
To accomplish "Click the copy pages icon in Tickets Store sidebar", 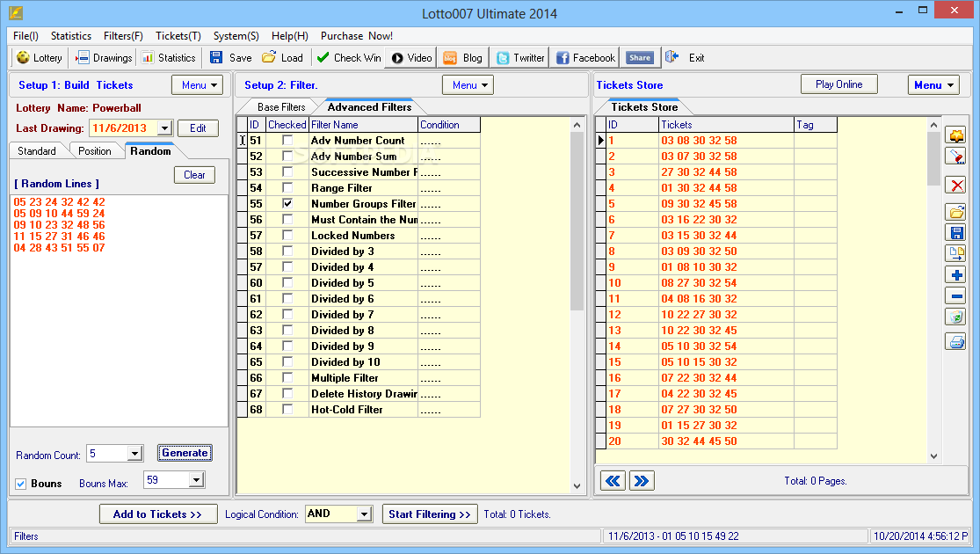I will [955, 254].
